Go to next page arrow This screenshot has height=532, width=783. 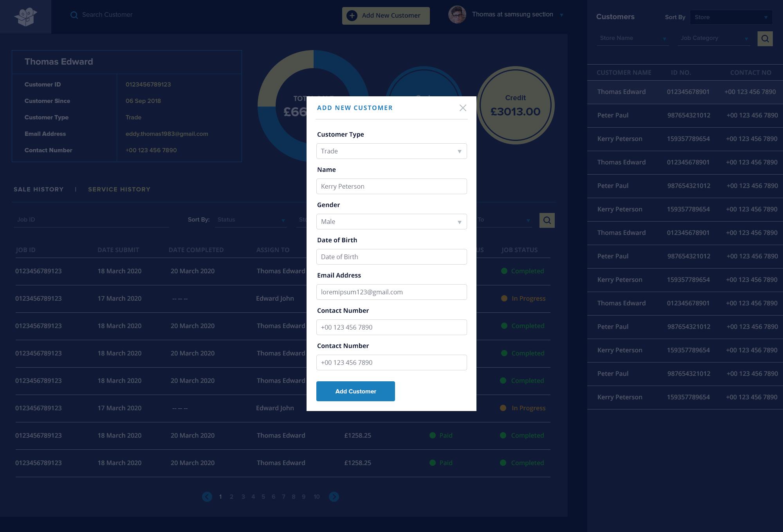coord(334,497)
